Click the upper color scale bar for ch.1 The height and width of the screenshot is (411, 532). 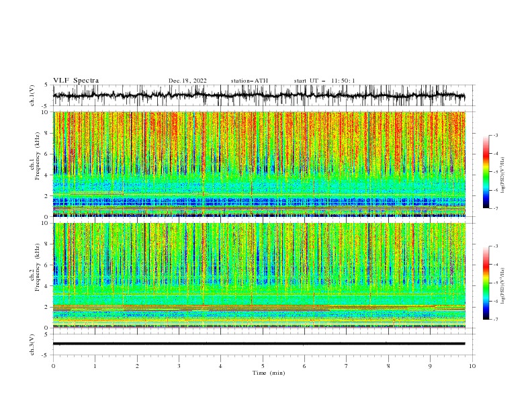click(486, 172)
